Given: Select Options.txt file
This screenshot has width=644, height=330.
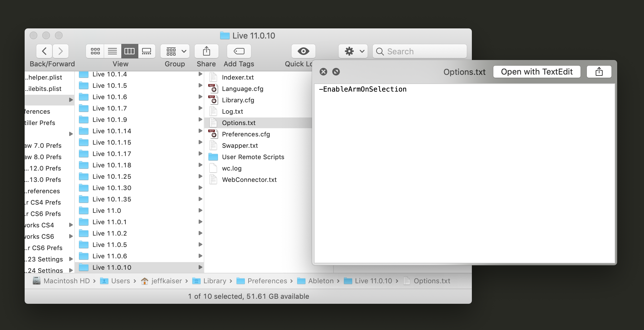Looking at the screenshot, I should pos(258,123).
